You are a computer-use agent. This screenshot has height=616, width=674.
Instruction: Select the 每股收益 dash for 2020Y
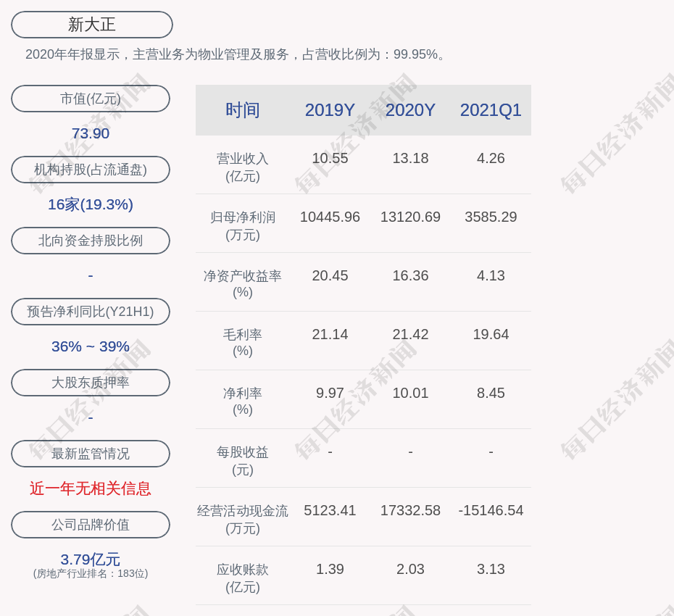tap(410, 451)
